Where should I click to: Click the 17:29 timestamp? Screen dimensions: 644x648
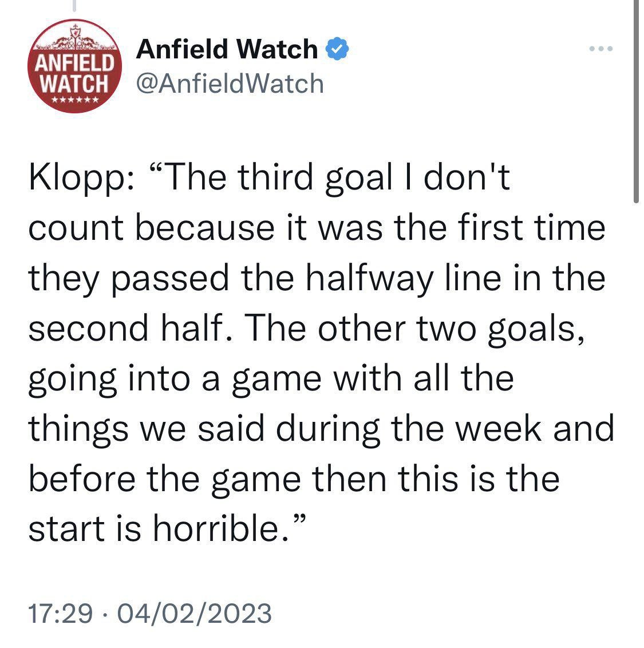pyautogui.click(x=60, y=613)
